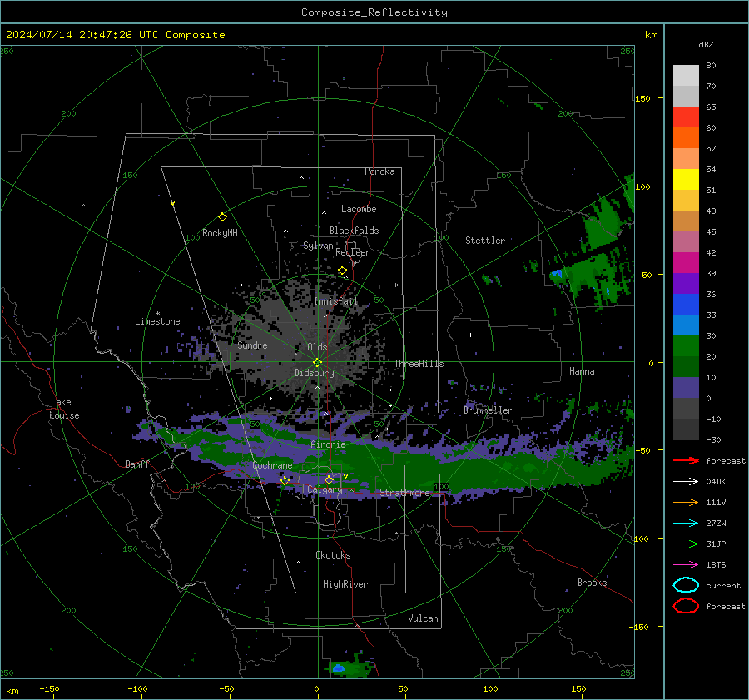
Task: Click the yellow diamond marker near RedDeer
Action: point(342,271)
